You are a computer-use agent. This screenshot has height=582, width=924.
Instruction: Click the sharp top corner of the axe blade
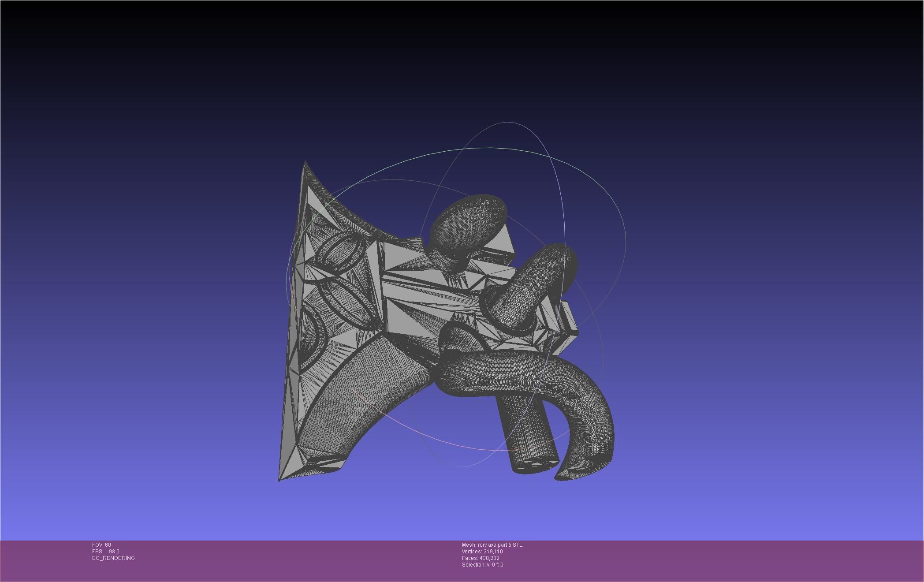point(305,163)
